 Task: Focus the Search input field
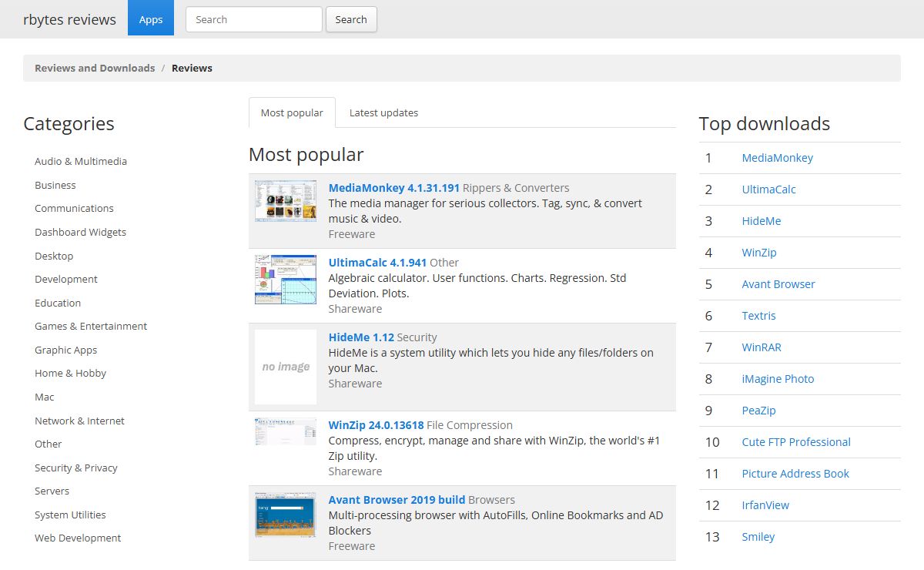(254, 19)
